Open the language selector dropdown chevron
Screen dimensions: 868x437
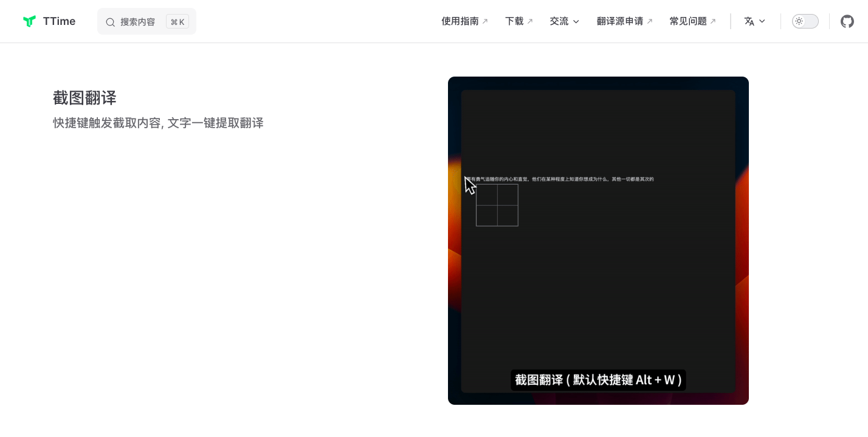(762, 21)
